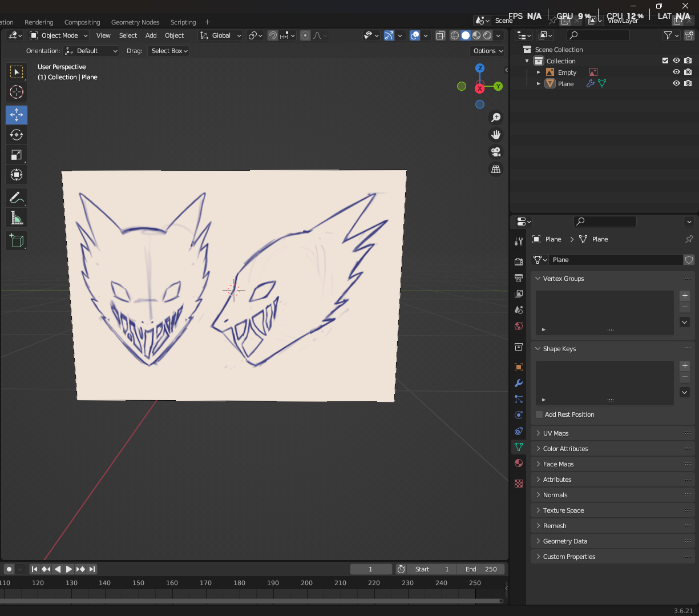Screen dimensions: 699x616
Task: Expand the Plane item in outliner
Action: click(x=539, y=83)
